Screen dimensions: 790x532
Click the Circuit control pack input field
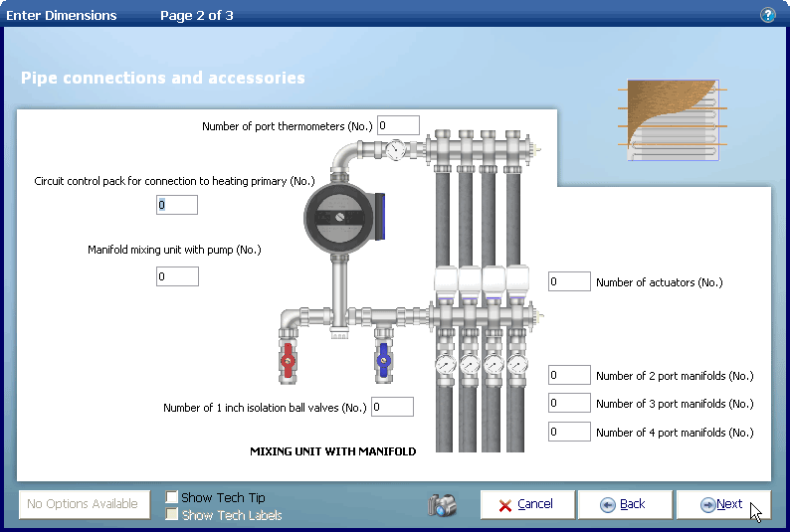click(x=177, y=205)
